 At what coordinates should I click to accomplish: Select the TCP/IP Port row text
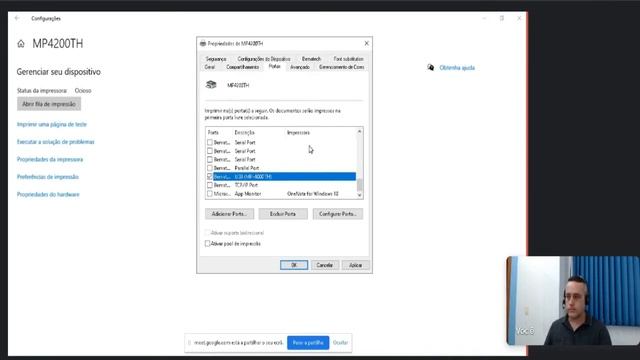click(x=246, y=185)
